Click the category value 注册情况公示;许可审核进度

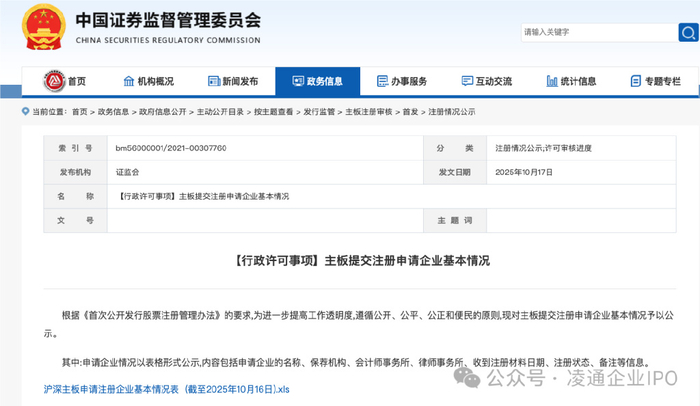(x=543, y=148)
